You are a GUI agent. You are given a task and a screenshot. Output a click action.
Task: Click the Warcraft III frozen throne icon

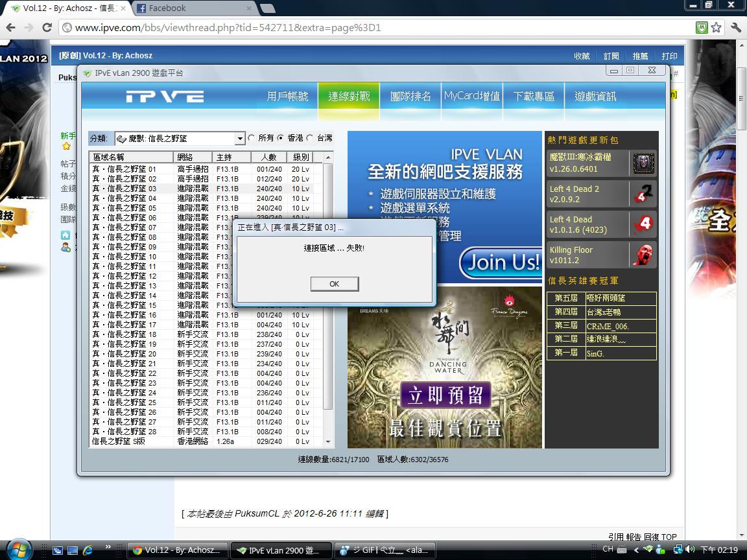[x=643, y=163]
